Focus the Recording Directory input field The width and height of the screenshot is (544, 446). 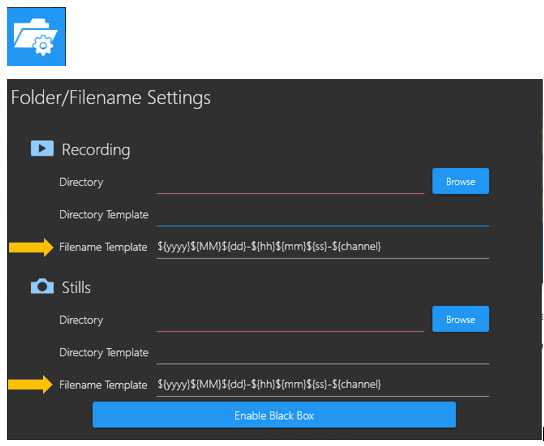pyautogui.click(x=290, y=183)
